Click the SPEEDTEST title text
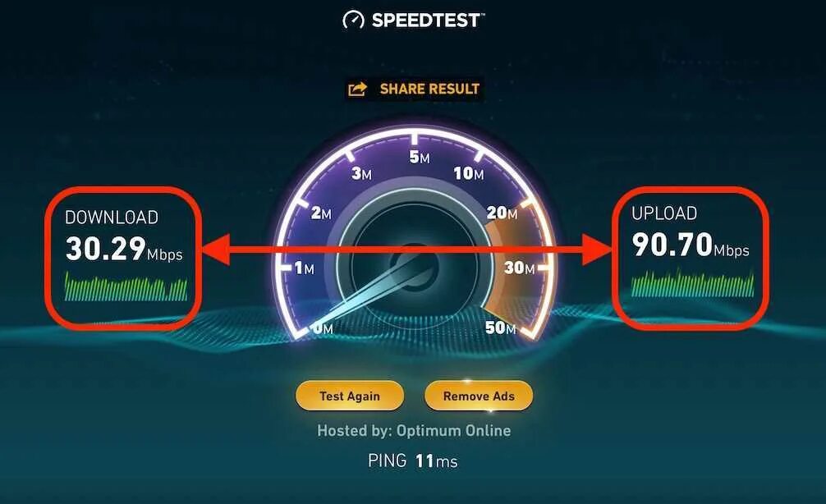 [425, 21]
